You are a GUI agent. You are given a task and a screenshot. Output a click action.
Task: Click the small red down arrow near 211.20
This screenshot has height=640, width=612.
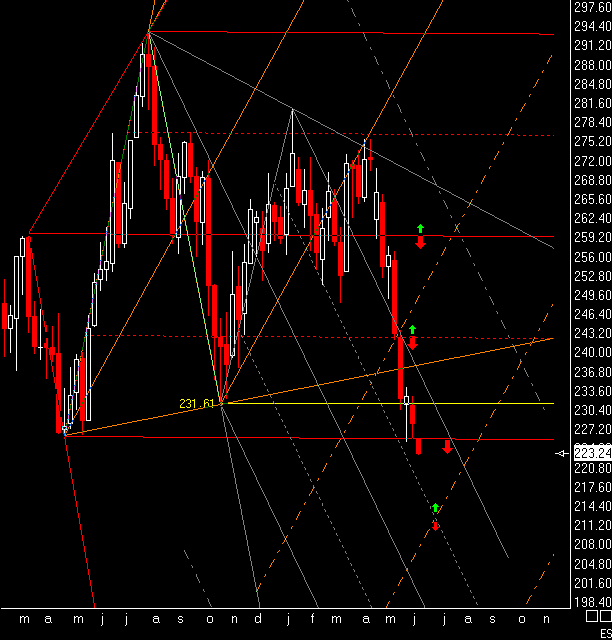coord(436,526)
